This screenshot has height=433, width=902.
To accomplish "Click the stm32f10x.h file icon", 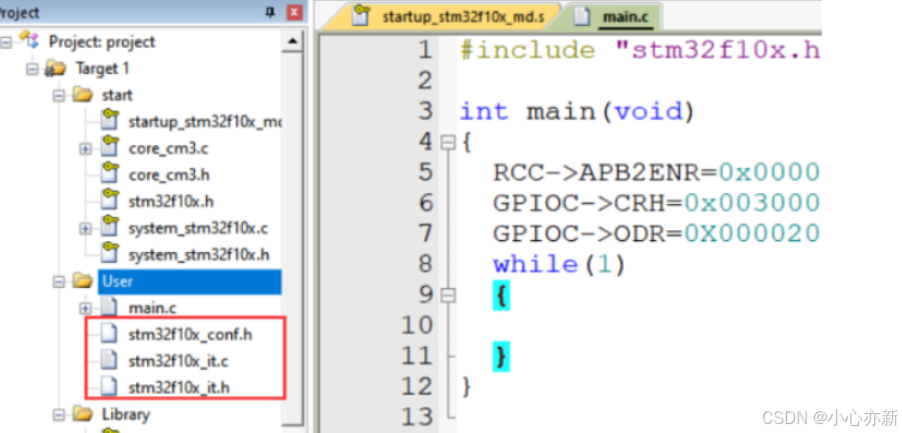I will click(109, 200).
